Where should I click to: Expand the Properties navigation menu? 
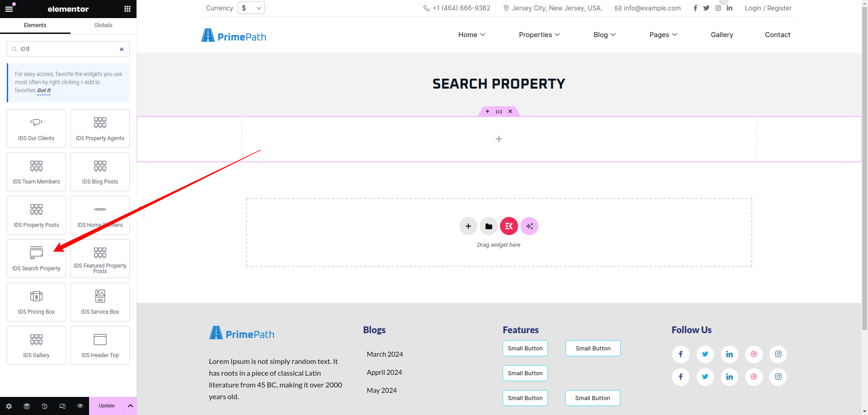pos(539,35)
